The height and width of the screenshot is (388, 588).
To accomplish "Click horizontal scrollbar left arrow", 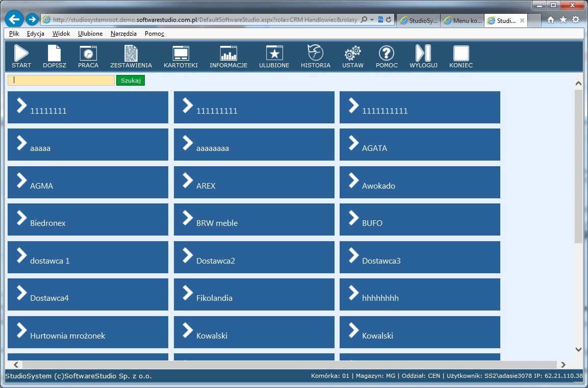I will (x=16, y=365).
